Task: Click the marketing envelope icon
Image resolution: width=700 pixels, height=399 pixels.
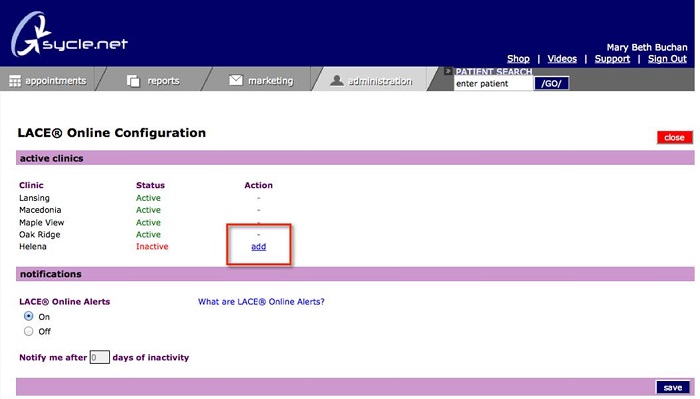Action: point(236,80)
